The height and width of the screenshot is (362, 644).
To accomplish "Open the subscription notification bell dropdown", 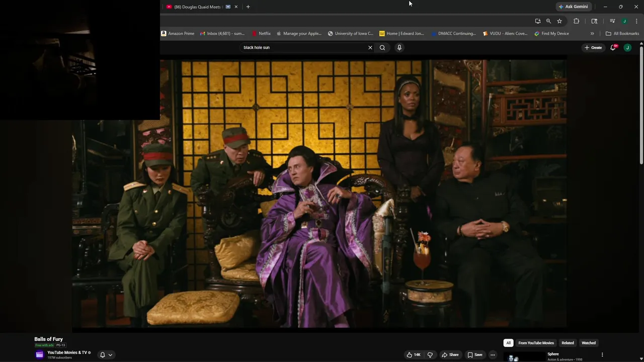I will (x=106, y=355).
